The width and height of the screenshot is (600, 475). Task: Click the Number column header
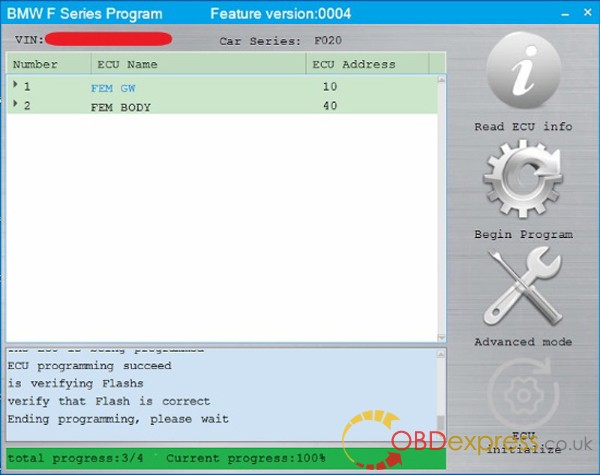point(49,64)
